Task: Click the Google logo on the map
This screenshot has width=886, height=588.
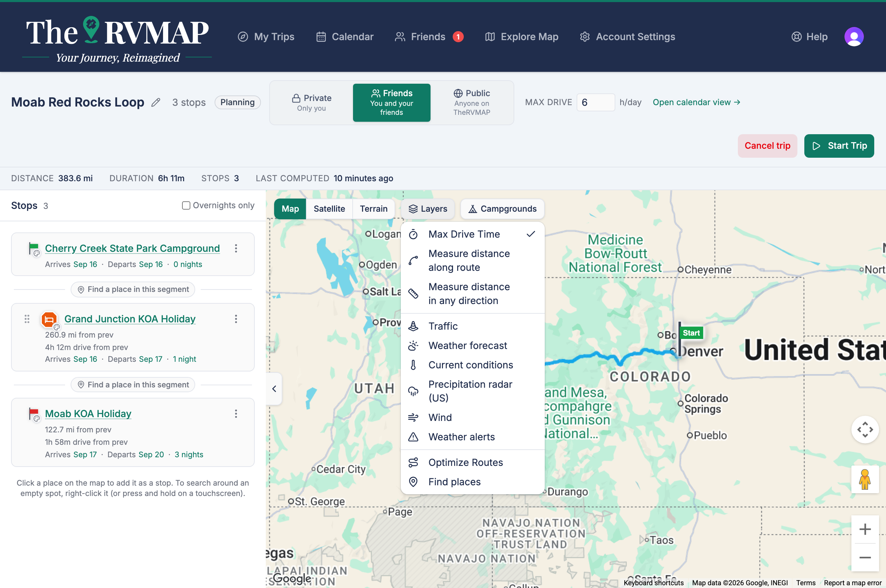Action: coord(291,578)
